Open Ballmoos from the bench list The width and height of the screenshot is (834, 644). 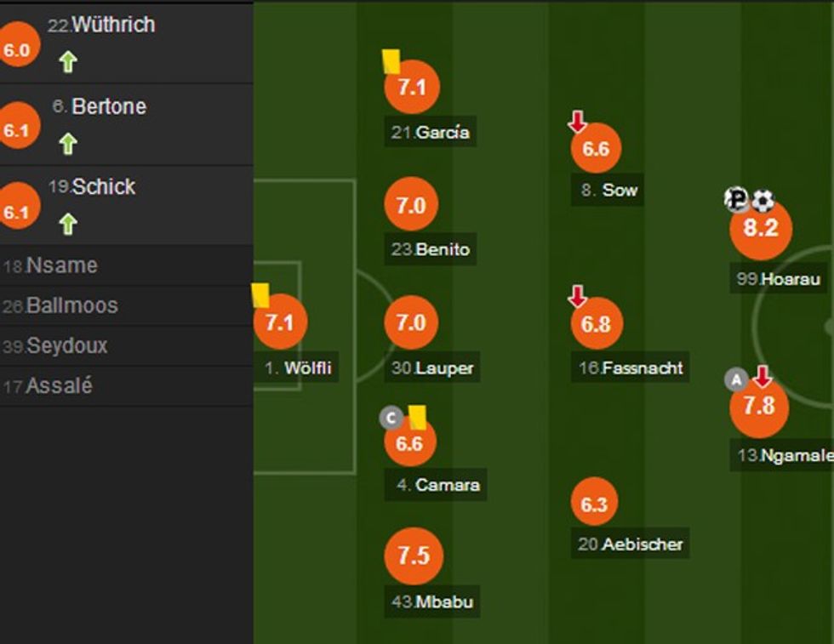coord(71,305)
